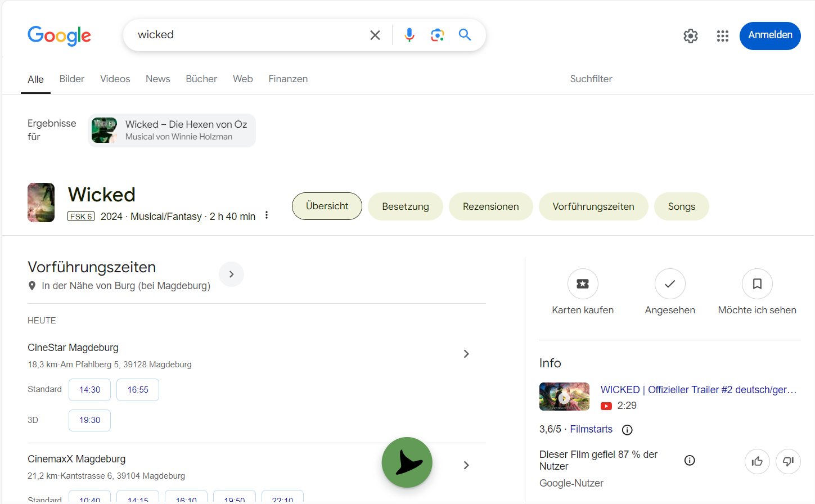
Task: Add film to Möchte ich sehen list
Action: click(757, 283)
